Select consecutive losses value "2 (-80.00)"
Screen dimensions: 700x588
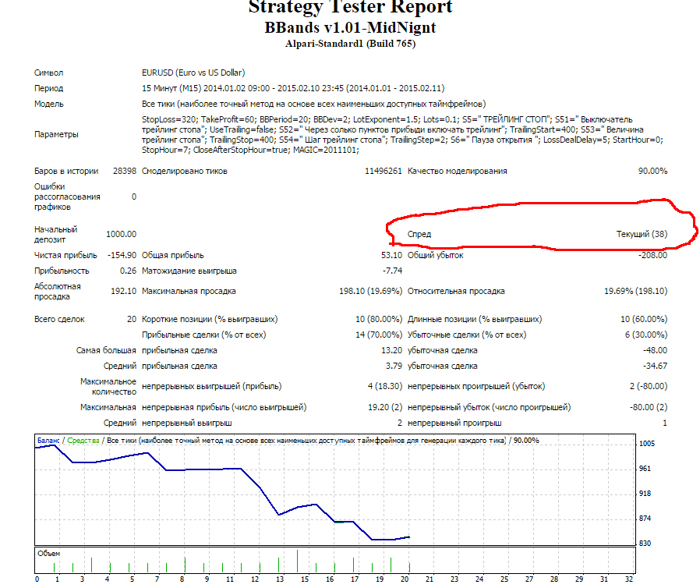point(649,386)
